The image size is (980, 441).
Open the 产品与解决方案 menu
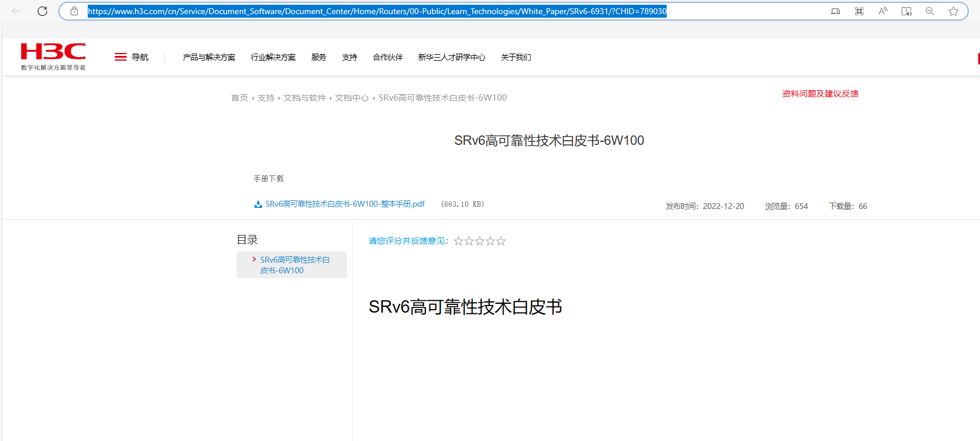coord(209,57)
